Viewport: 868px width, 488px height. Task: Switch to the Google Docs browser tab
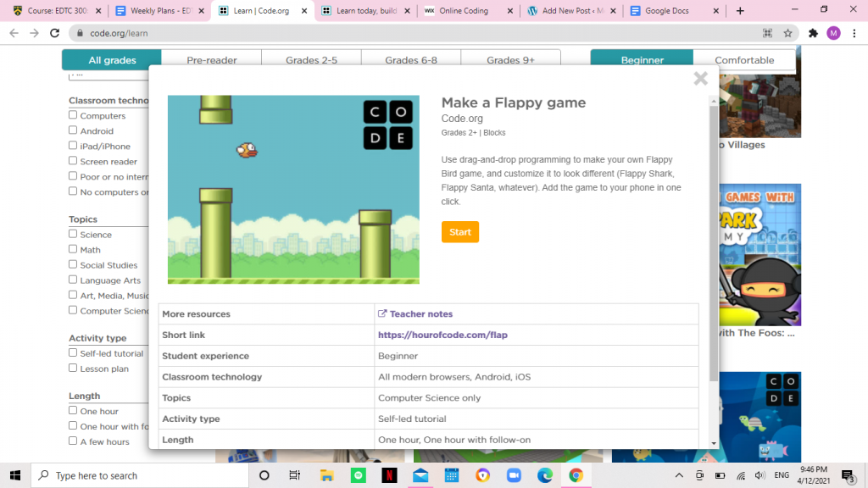[674, 10]
